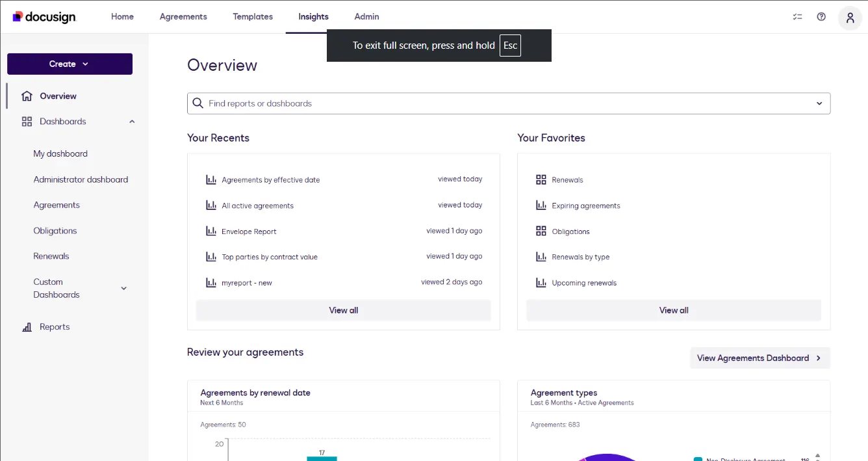Open the account profile avatar icon

[850, 18]
